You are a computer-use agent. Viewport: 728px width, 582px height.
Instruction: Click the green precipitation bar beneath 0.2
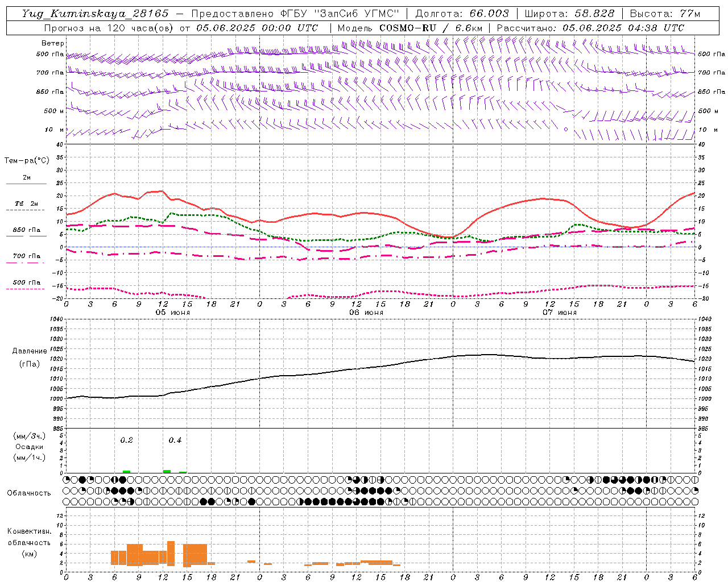click(126, 472)
